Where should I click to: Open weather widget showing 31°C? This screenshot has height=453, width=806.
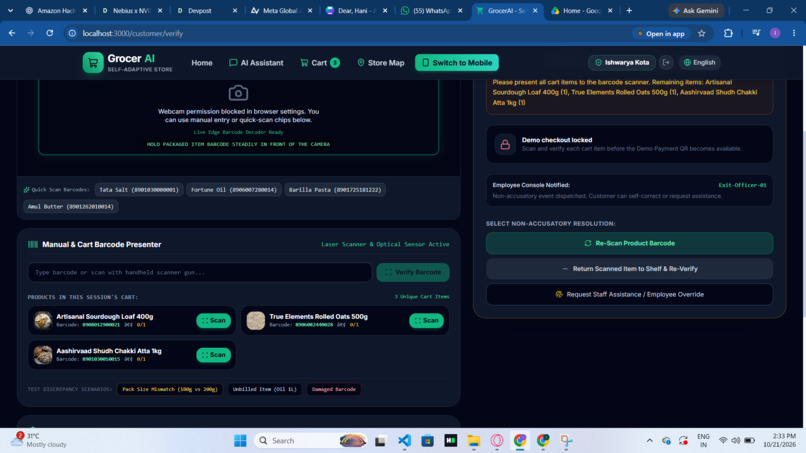pos(40,440)
